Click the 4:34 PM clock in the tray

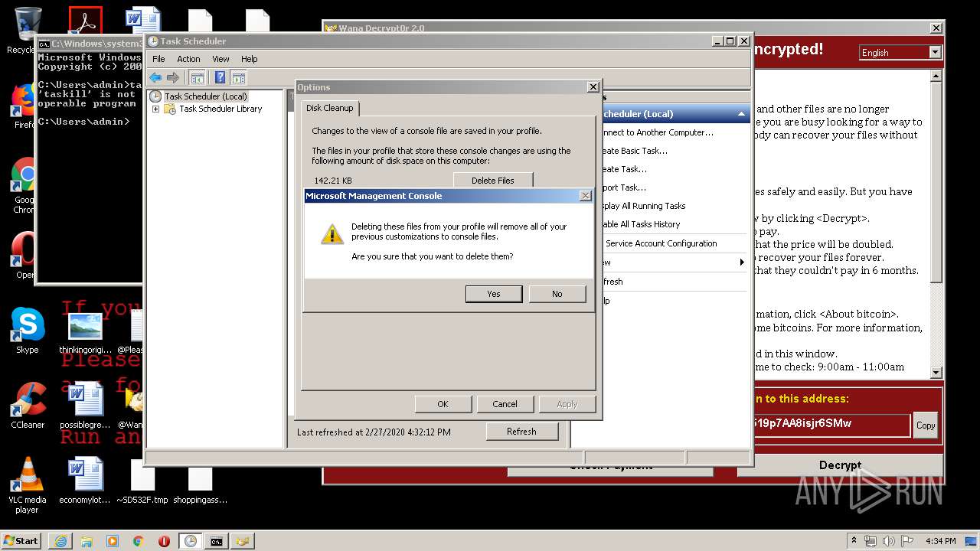coord(941,541)
